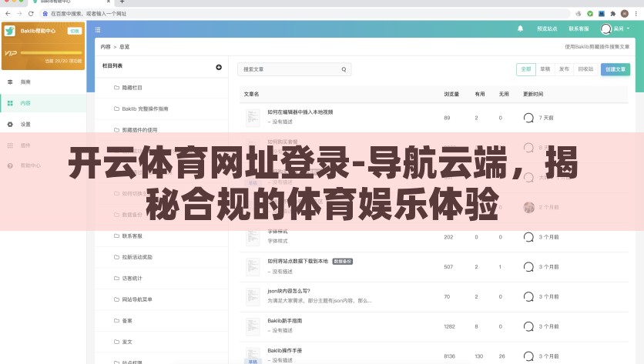The width and height of the screenshot is (644, 364).
Task: Select the 发布 filter tab
Action: (564, 69)
